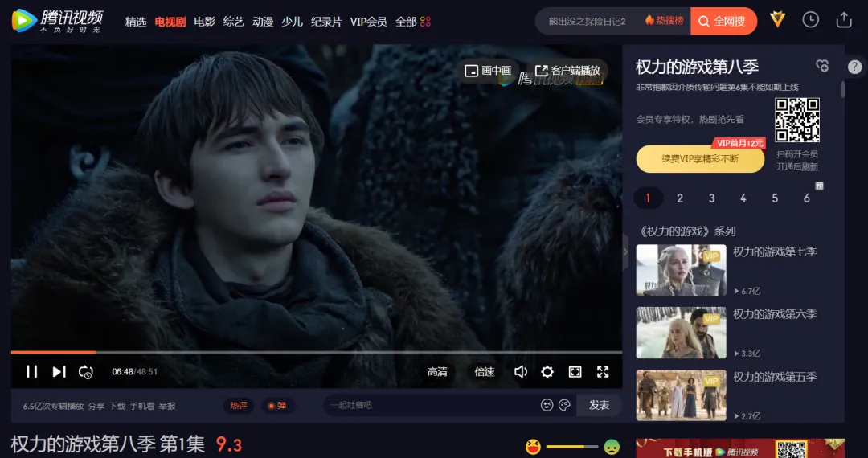The width and height of the screenshot is (868, 458).
Task: Open the Tencent Video logo homepage
Action: [x=57, y=21]
